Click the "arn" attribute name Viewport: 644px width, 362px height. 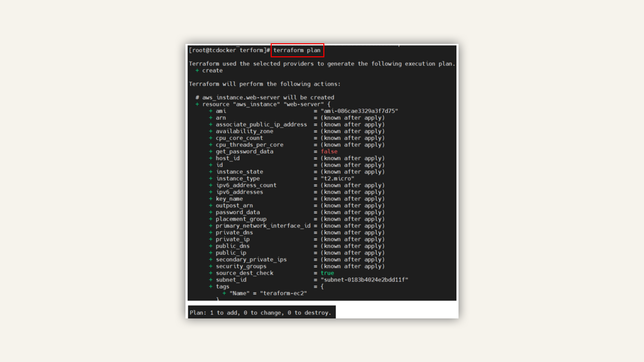221,118
